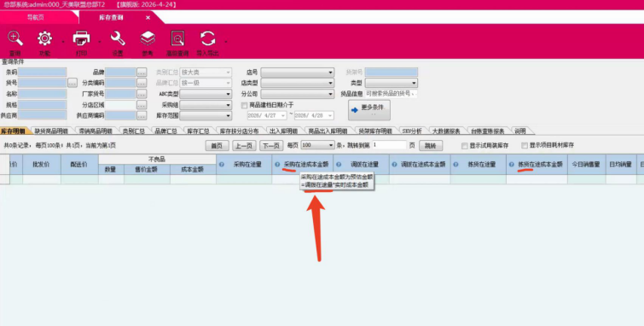644x326 pixels.
Task: Click the 今日销售量 column header
Action: click(586, 164)
